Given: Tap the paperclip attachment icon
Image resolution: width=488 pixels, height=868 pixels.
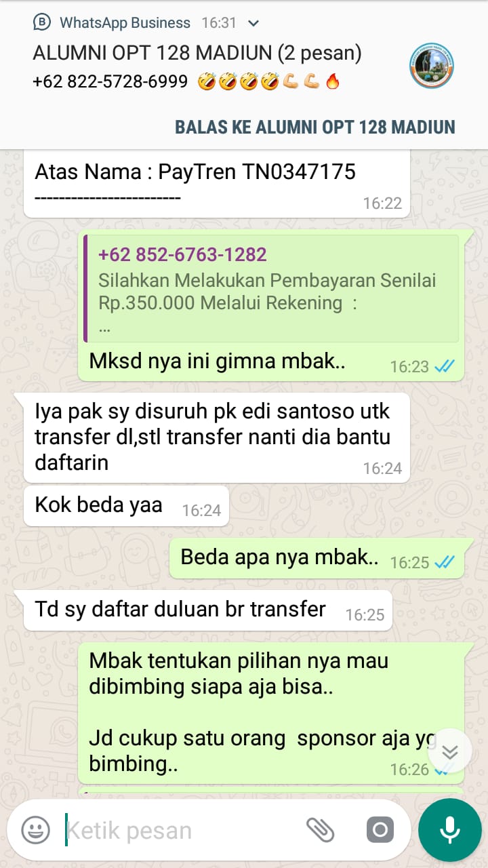Looking at the screenshot, I should pos(320,829).
